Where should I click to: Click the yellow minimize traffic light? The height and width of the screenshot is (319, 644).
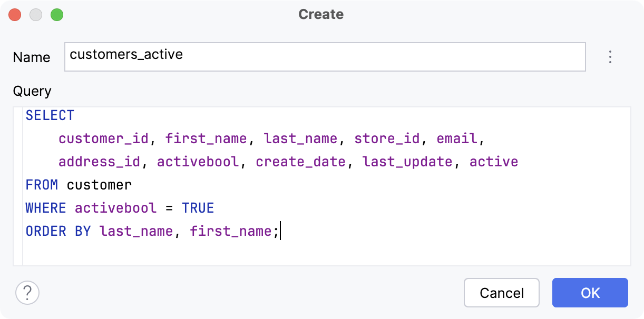[x=36, y=15]
